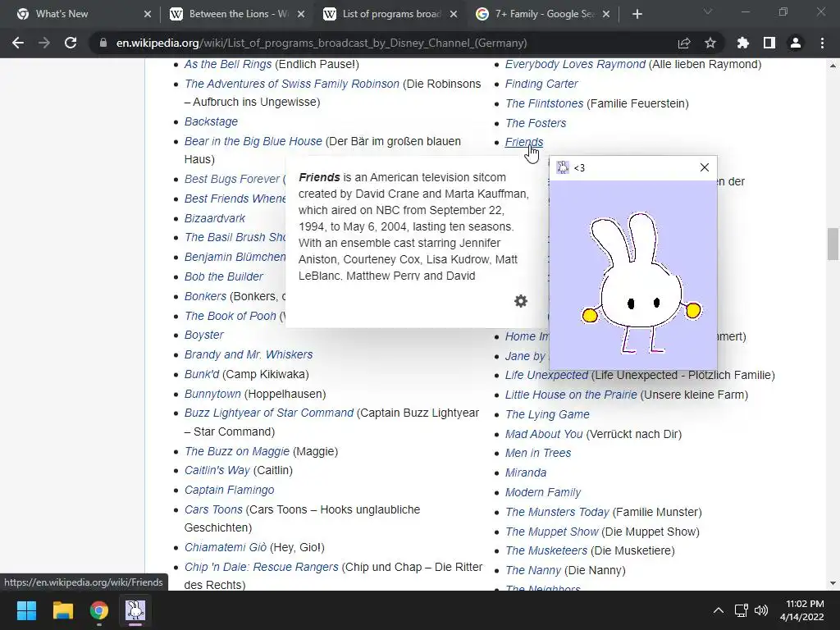Open the Chrome profile icon

(x=796, y=43)
